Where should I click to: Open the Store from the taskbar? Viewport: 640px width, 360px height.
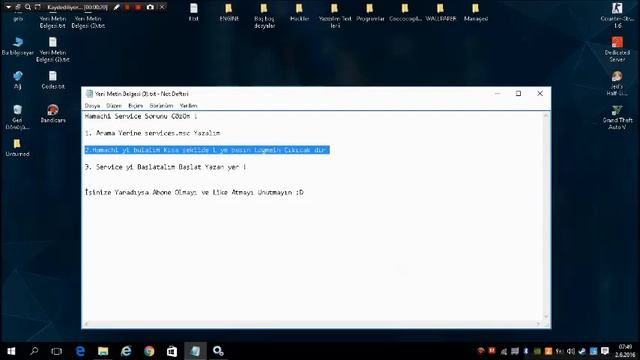(172, 351)
